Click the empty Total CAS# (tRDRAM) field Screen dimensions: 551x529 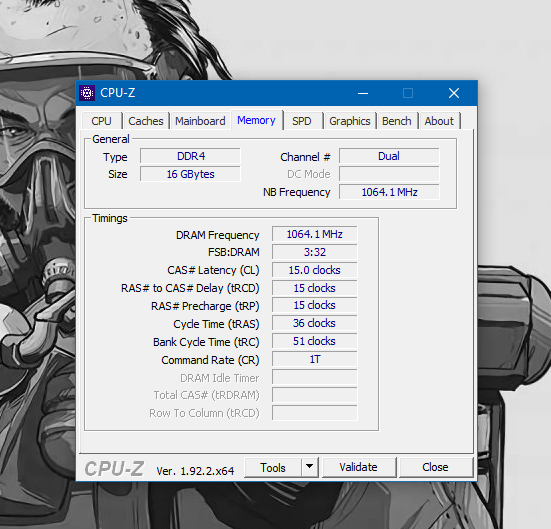click(x=315, y=395)
